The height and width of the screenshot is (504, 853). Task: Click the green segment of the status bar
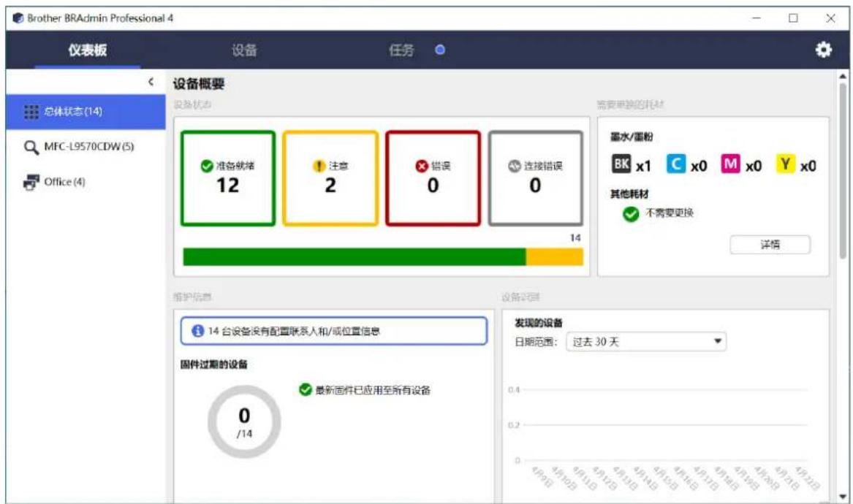pos(355,256)
